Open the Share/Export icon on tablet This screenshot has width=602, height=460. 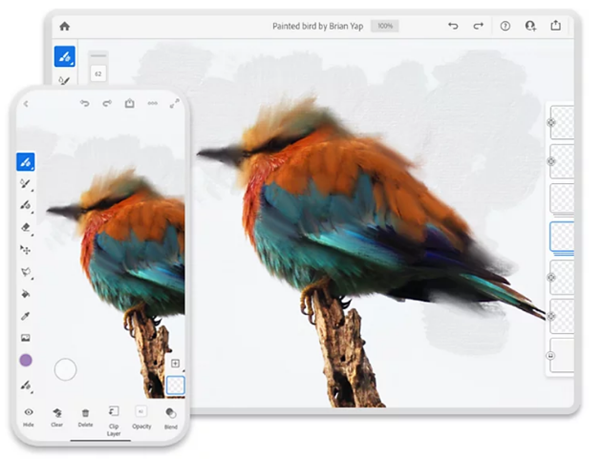pyautogui.click(x=556, y=25)
